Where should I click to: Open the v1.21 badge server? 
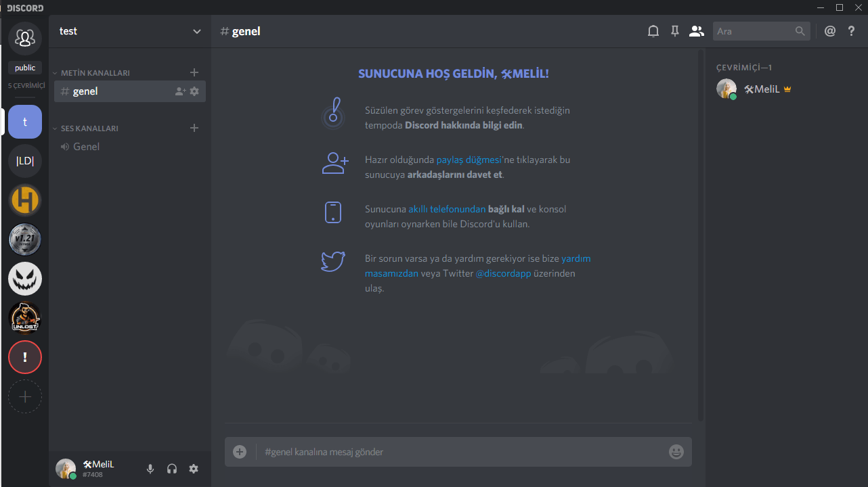25,239
